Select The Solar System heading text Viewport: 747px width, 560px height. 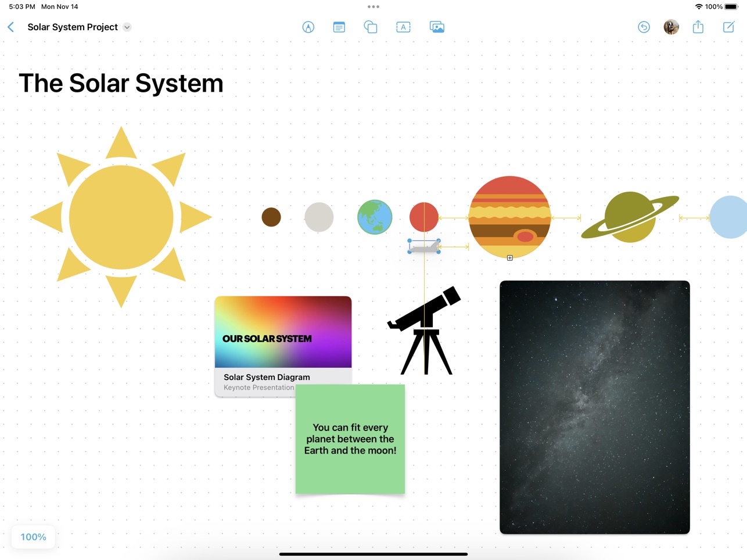click(x=121, y=83)
